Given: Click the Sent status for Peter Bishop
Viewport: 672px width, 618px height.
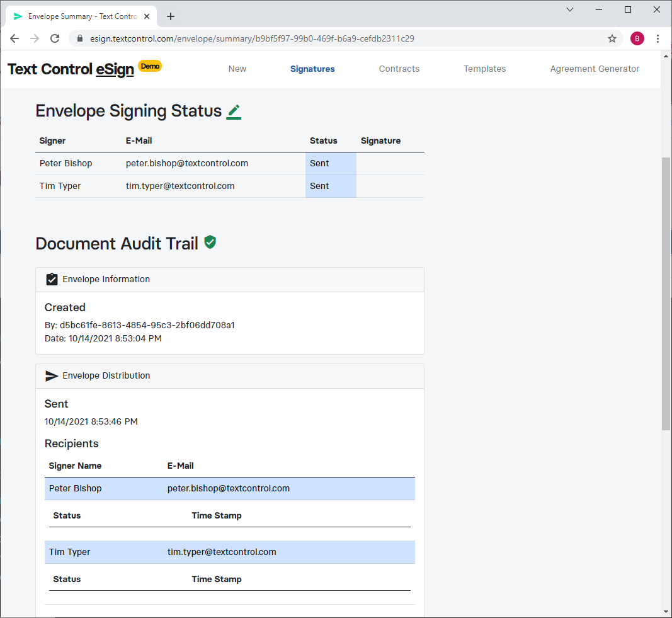Looking at the screenshot, I should click(x=319, y=163).
